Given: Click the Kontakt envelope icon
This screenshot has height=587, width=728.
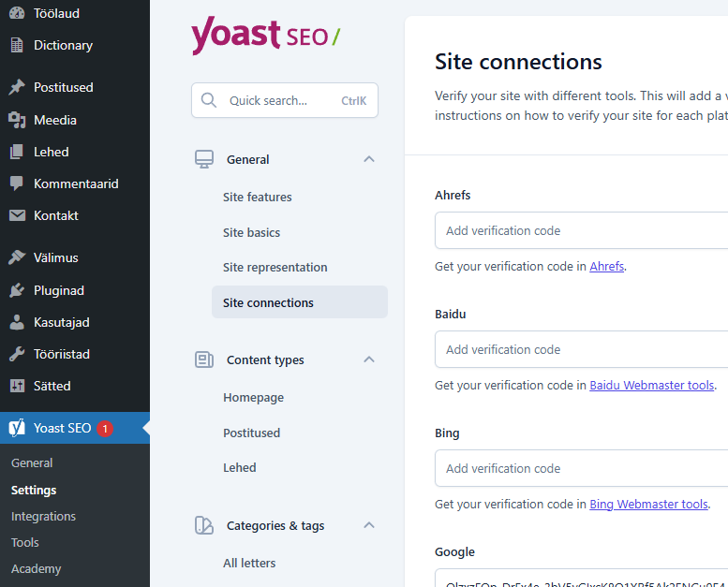Looking at the screenshot, I should [17, 215].
